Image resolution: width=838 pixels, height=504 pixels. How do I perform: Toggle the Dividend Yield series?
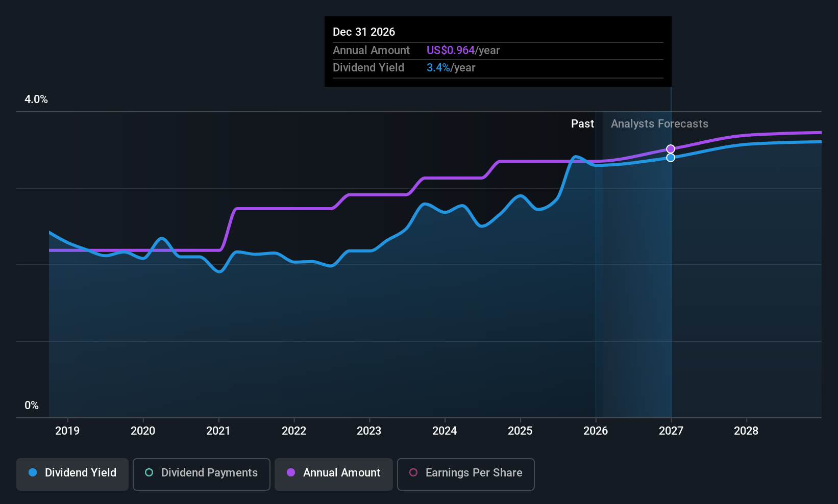click(x=72, y=474)
